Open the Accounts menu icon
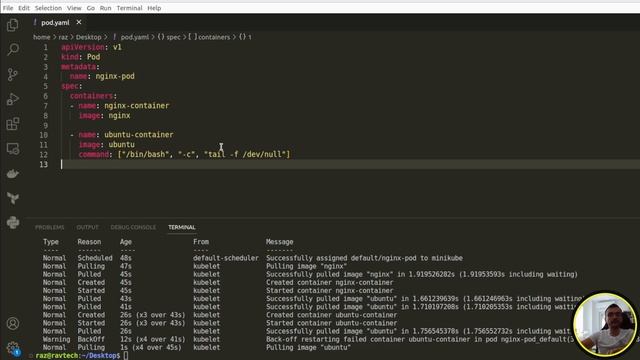Image resolution: width=640 pixels, height=360 pixels. [13, 323]
